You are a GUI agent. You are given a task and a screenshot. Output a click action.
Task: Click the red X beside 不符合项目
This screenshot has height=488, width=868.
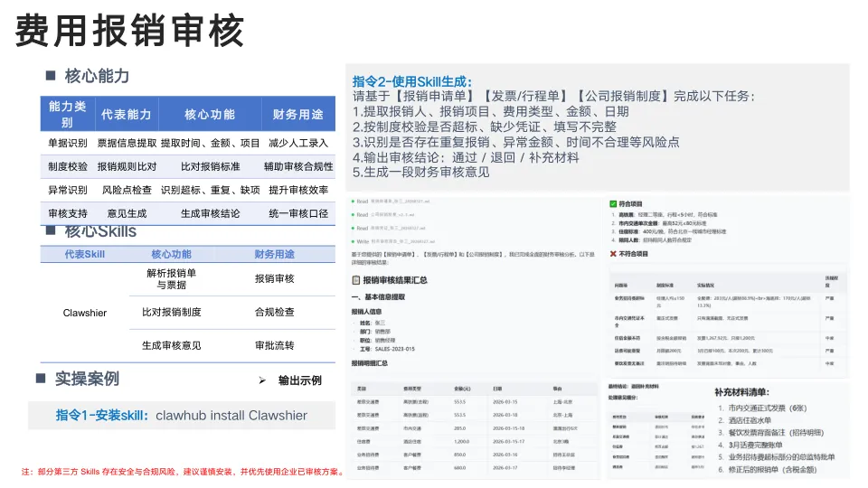coord(613,254)
